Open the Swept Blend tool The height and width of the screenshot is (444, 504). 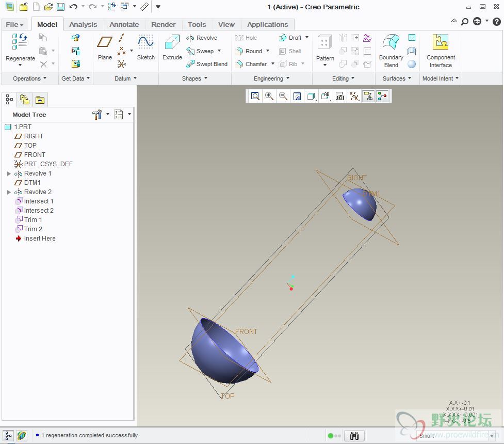[x=207, y=64]
